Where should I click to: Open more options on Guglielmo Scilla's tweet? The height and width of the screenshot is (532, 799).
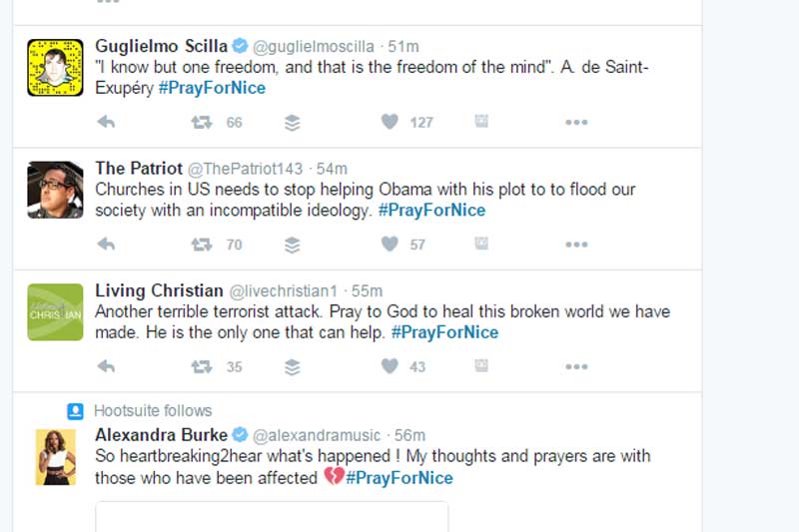576,122
